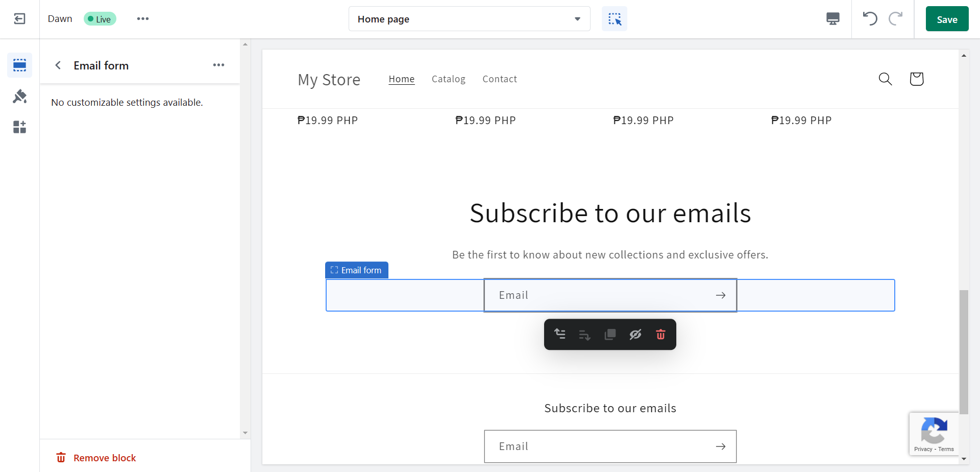The height and width of the screenshot is (472, 980).
Task: Toggle the inspector selection tool
Action: [615, 19]
